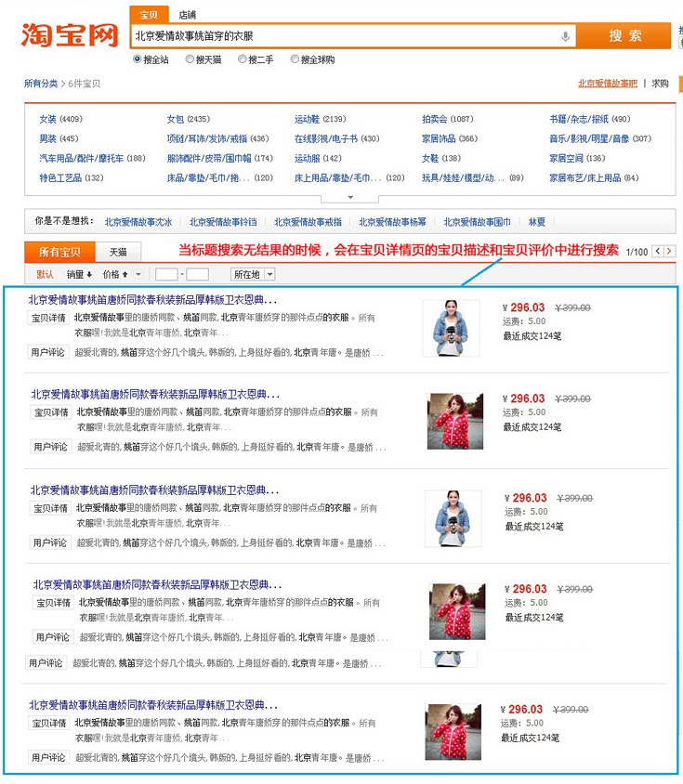Open the 服饰配件/皮带/围巾帽 category
683x784 pixels.
point(219,158)
